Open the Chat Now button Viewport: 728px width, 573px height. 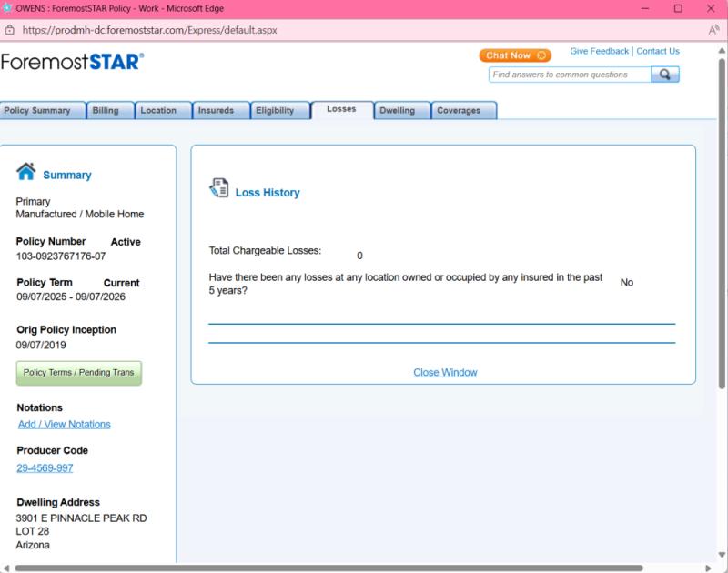515,55
